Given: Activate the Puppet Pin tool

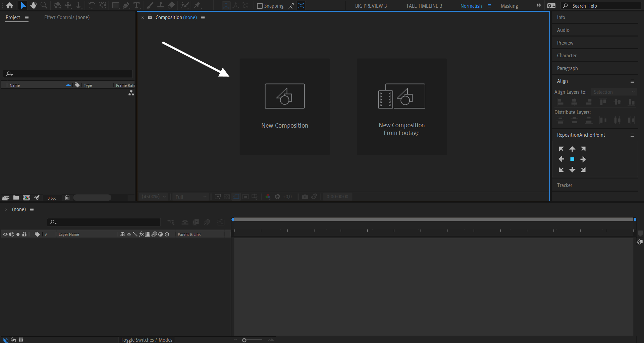Looking at the screenshot, I should click(198, 5).
